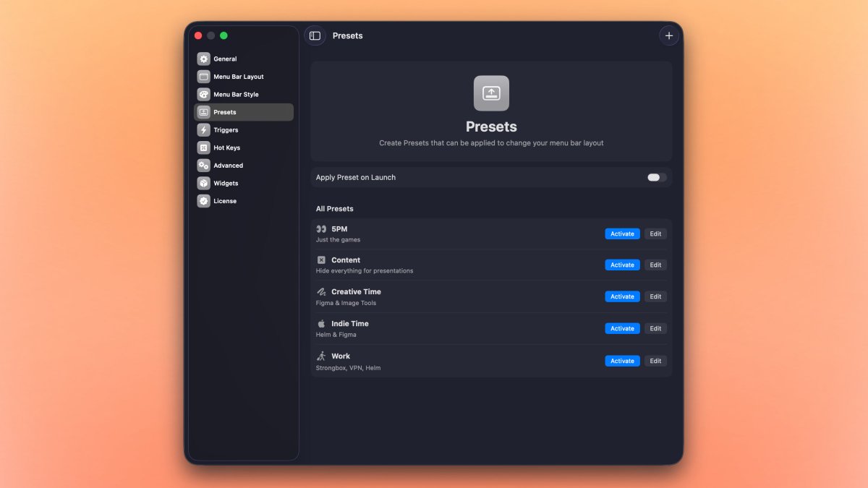Click the green full screen window button

pyautogui.click(x=224, y=35)
